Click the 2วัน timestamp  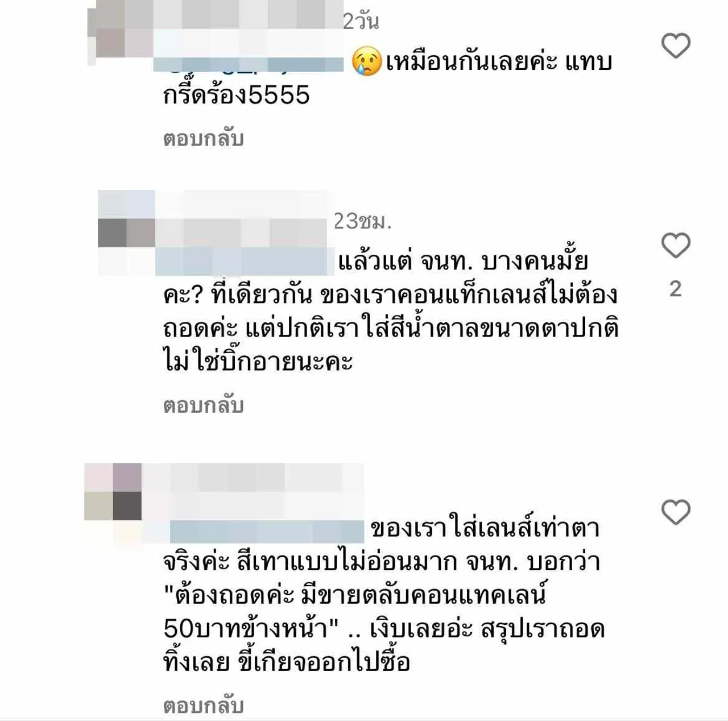[x=361, y=21]
